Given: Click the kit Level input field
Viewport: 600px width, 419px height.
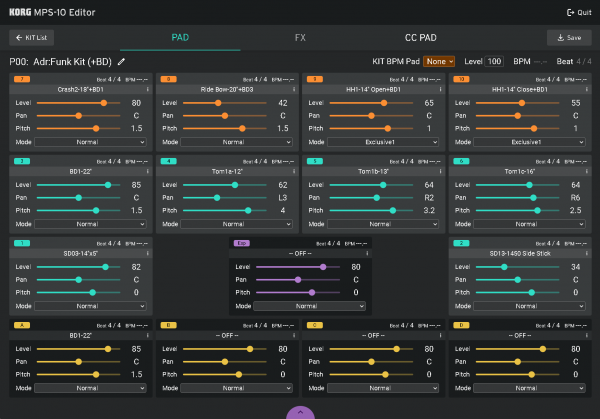Looking at the screenshot, I should (494, 61).
